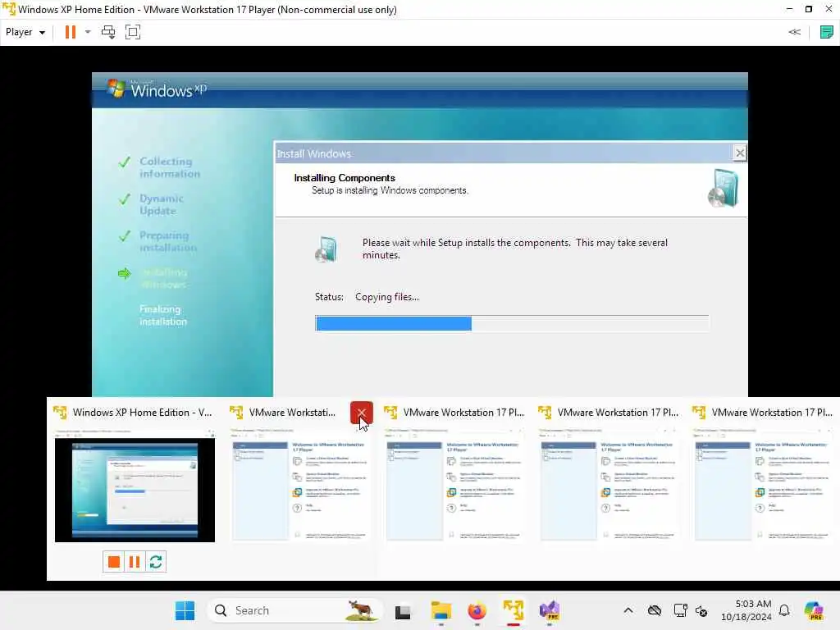Close the Install Windows dialog

[x=739, y=153]
